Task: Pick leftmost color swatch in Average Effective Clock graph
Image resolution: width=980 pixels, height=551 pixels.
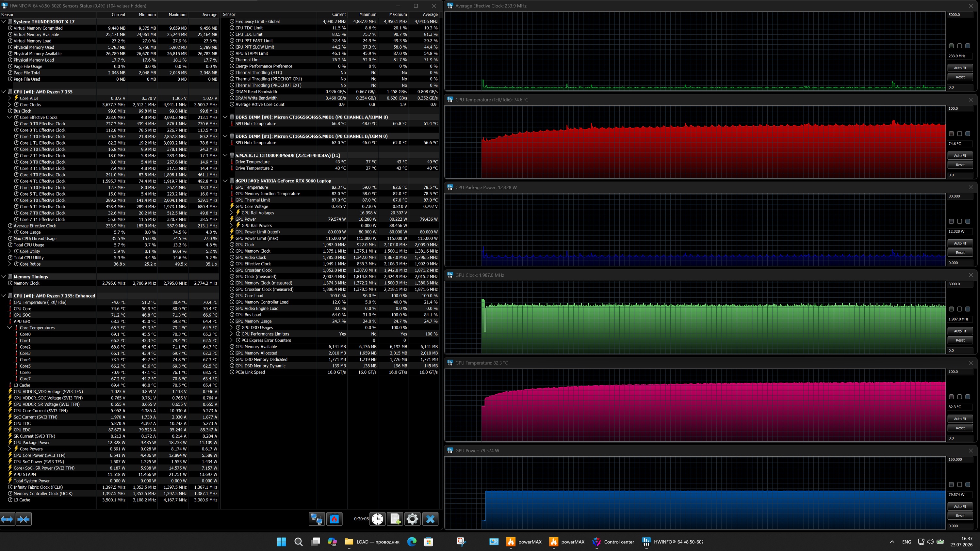Action: pos(952,46)
